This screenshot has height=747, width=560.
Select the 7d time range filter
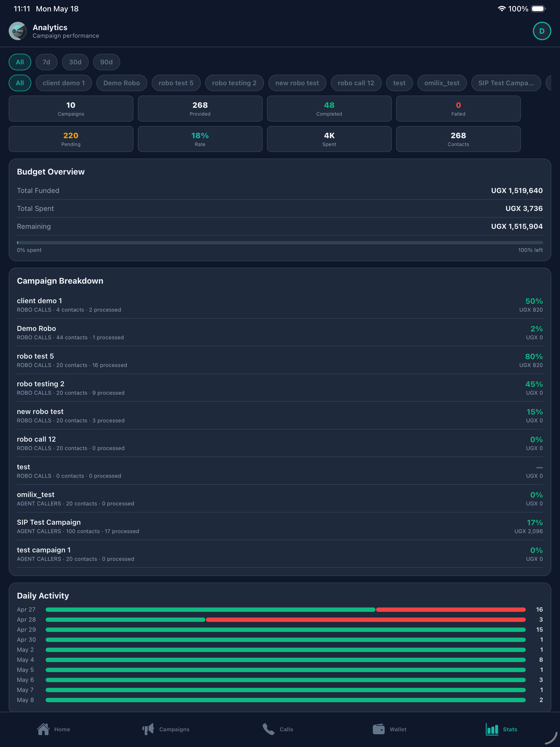(x=46, y=62)
